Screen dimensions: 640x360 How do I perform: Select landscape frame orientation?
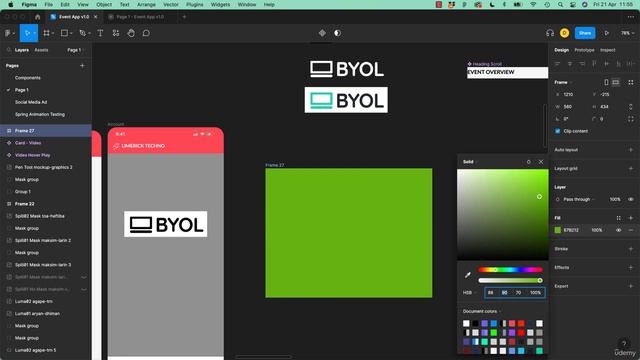coord(616,82)
